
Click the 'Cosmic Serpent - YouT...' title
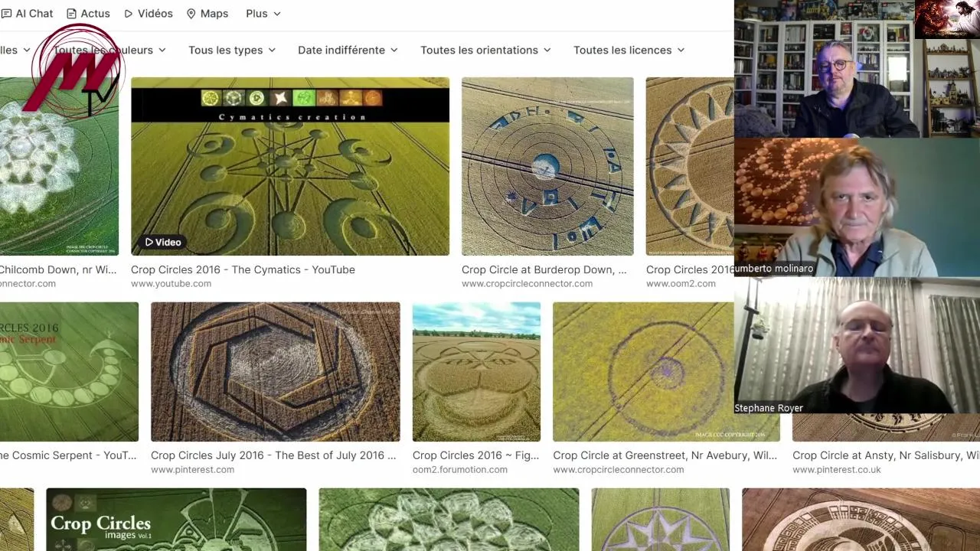click(x=68, y=455)
